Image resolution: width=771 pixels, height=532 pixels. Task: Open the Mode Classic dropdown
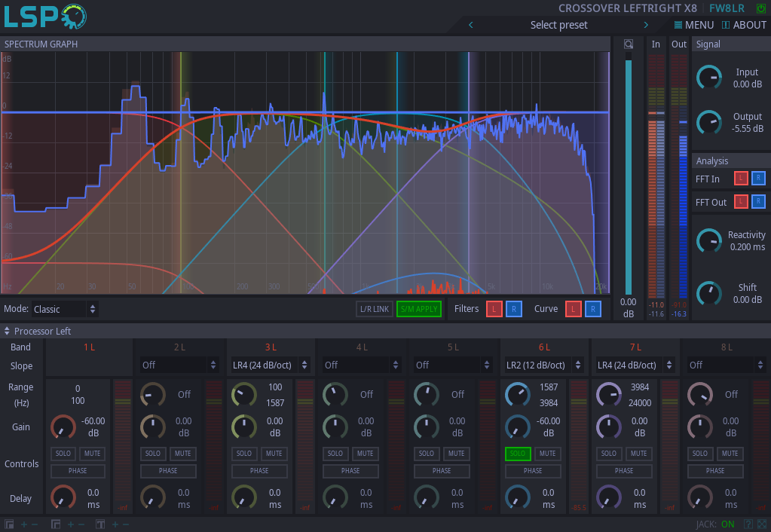[66, 309]
